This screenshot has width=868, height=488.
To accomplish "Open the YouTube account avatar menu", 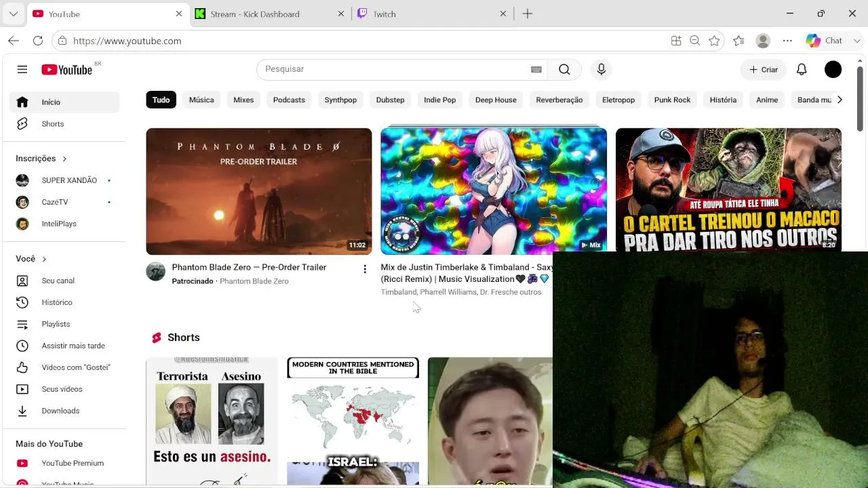I will (833, 69).
